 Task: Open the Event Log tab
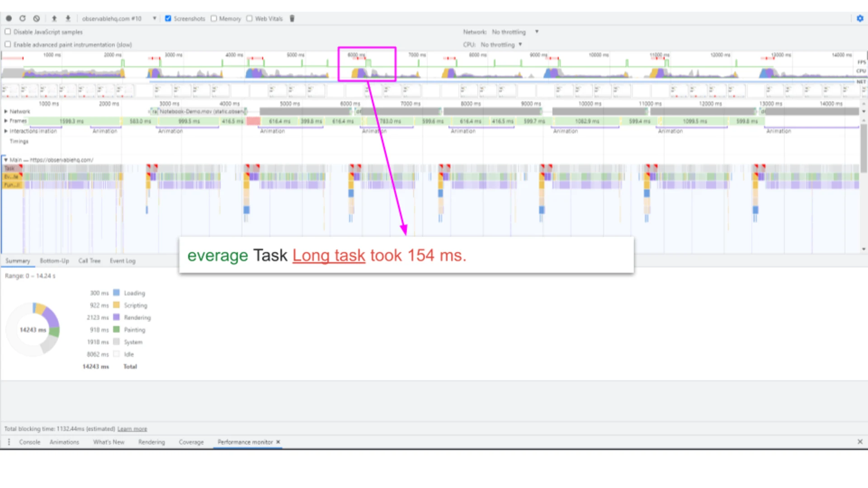pos(123,261)
